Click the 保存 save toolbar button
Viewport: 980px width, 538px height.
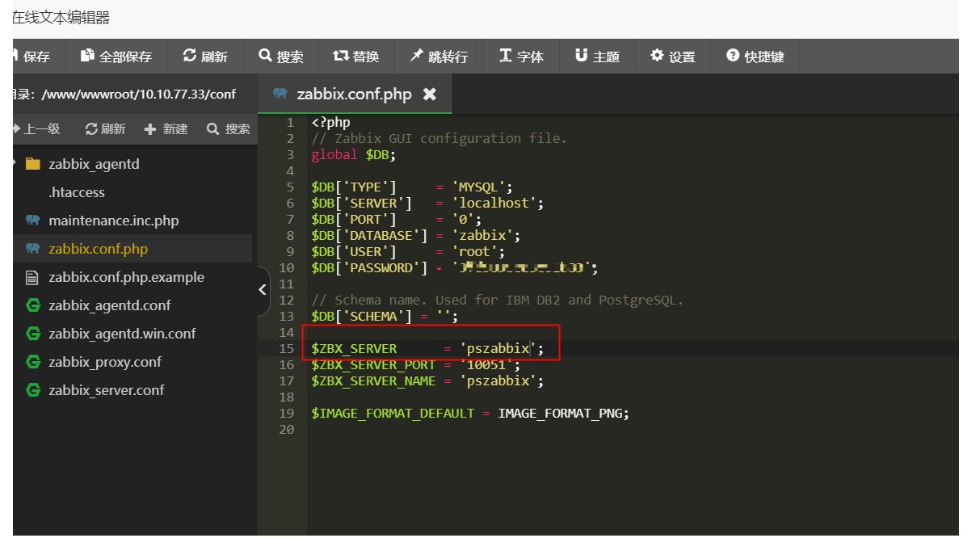click(x=32, y=57)
